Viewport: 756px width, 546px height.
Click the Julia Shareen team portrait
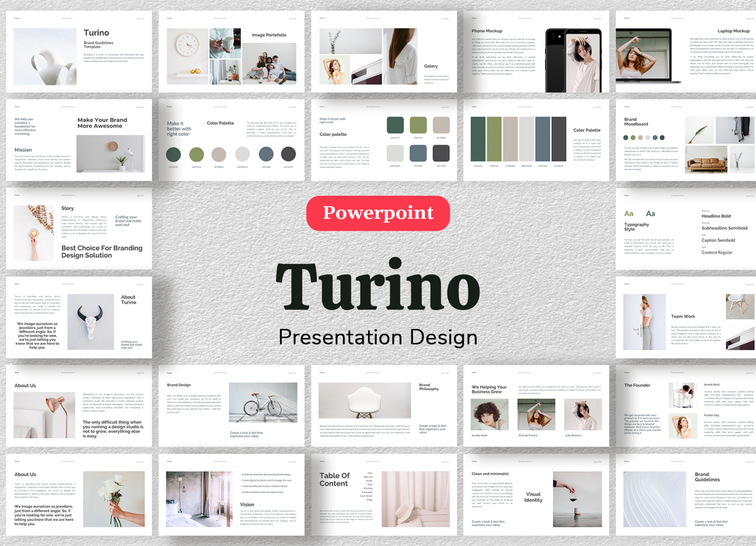[x=583, y=414]
